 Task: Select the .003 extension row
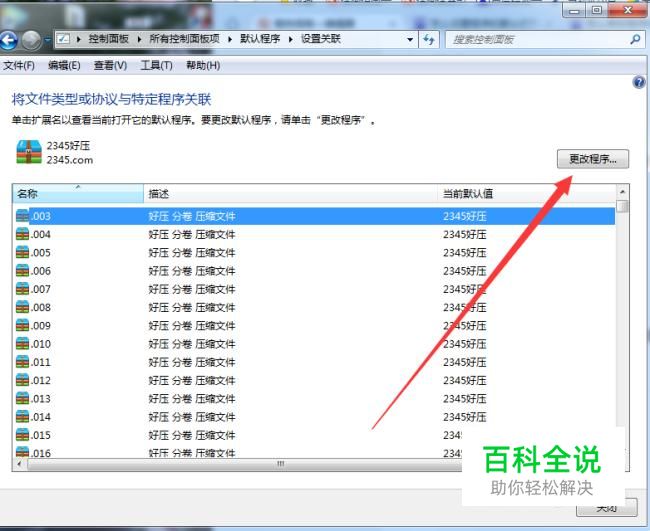coord(314,216)
